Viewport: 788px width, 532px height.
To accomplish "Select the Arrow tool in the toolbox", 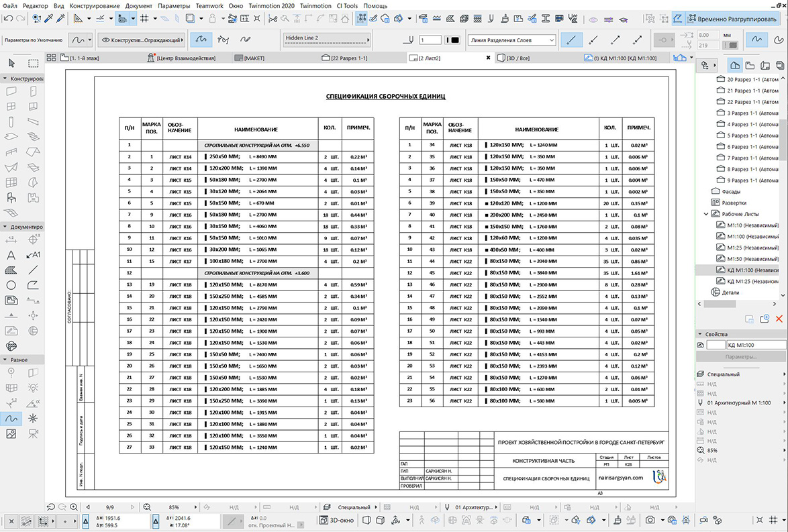I will pos(11,63).
